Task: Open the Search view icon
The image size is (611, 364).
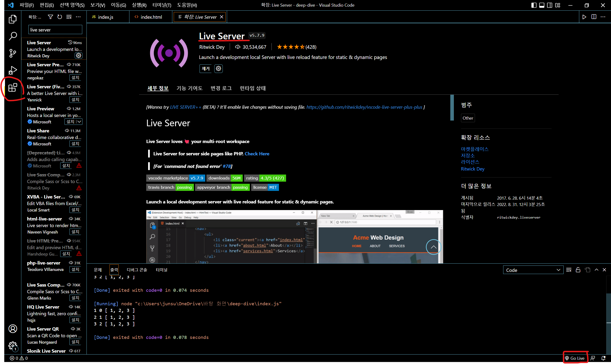Action: 13,36
